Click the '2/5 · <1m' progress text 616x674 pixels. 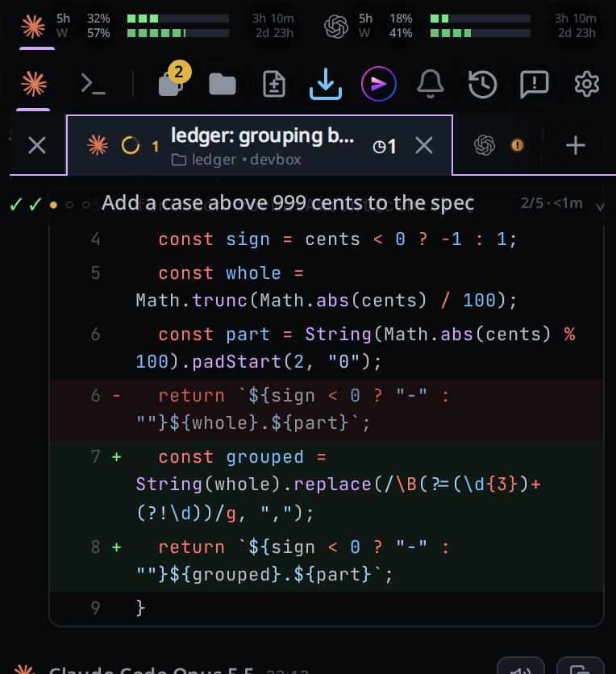[551, 203]
